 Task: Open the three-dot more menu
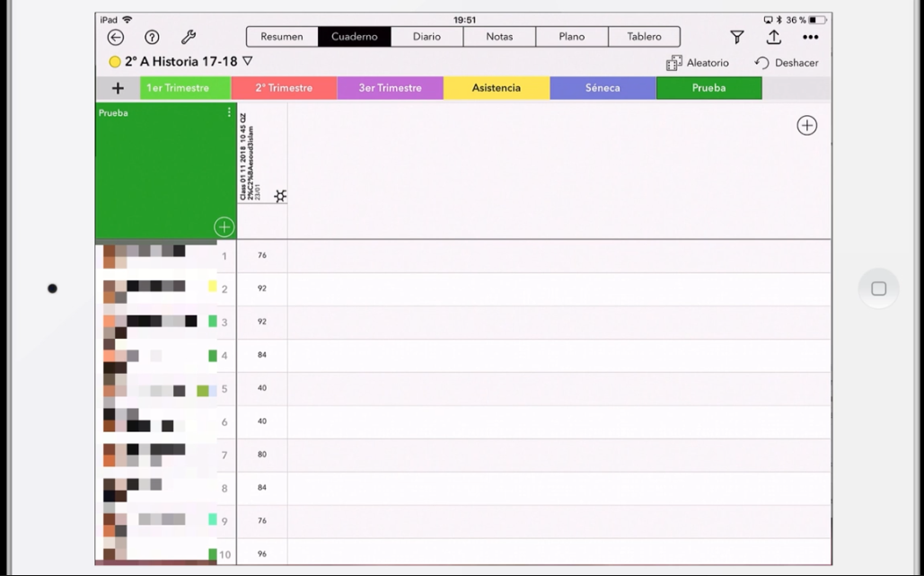pos(810,37)
